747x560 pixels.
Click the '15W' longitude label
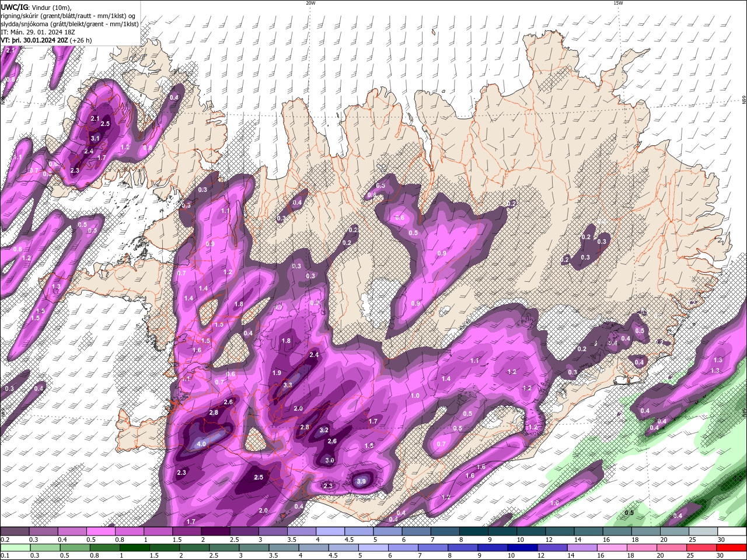click(x=618, y=3)
